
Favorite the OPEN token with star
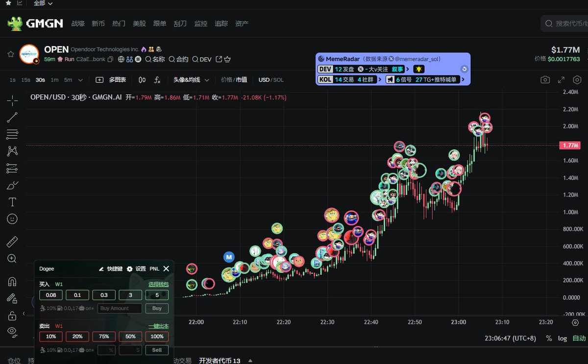click(x=10, y=54)
